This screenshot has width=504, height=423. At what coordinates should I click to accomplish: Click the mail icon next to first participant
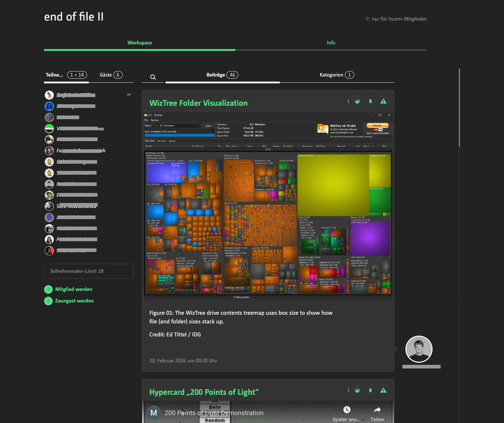point(129,95)
